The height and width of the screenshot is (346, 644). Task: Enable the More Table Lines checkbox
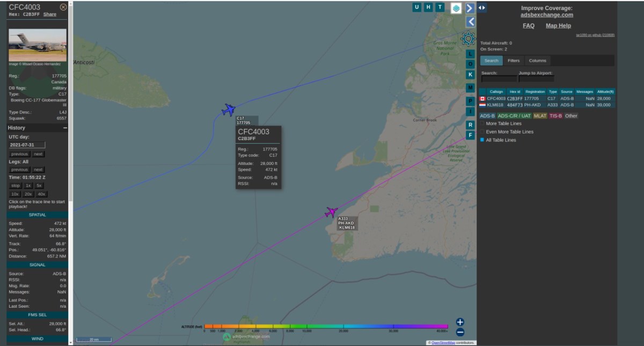(x=482, y=124)
